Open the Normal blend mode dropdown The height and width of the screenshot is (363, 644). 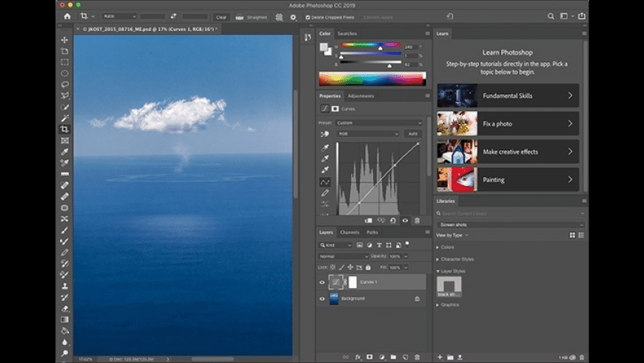coord(343,256)
